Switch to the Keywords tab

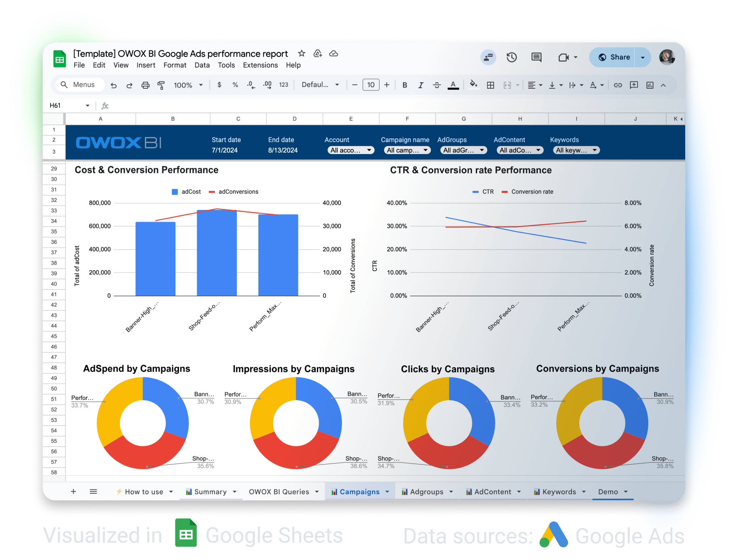coord(559,492)
